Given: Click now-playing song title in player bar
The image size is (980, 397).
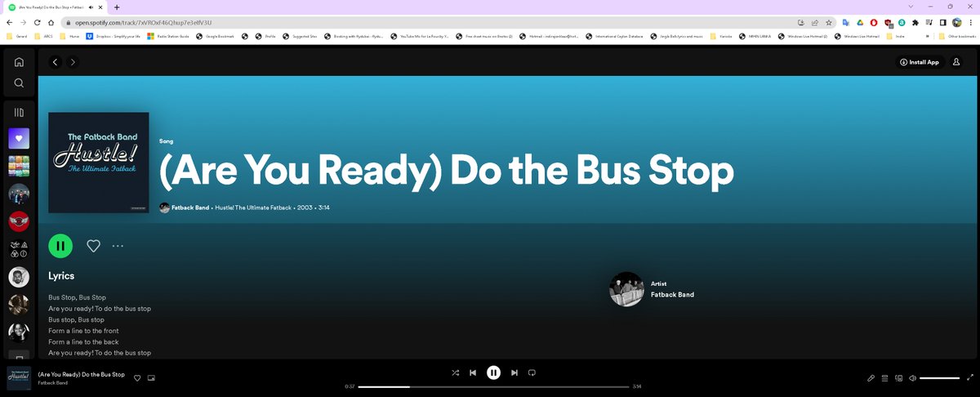Looking at the screenshot, I should pyautogui.click(x=82, y=374).
